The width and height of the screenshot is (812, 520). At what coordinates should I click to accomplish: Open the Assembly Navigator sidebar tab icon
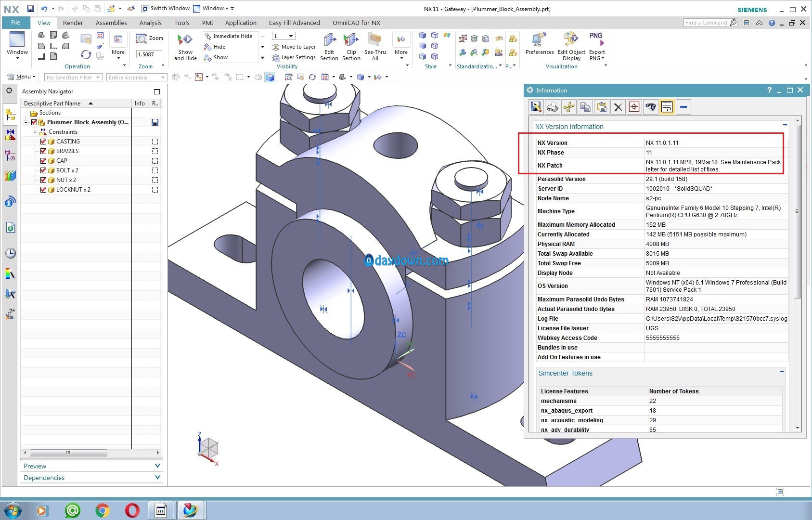coord(10,115)
